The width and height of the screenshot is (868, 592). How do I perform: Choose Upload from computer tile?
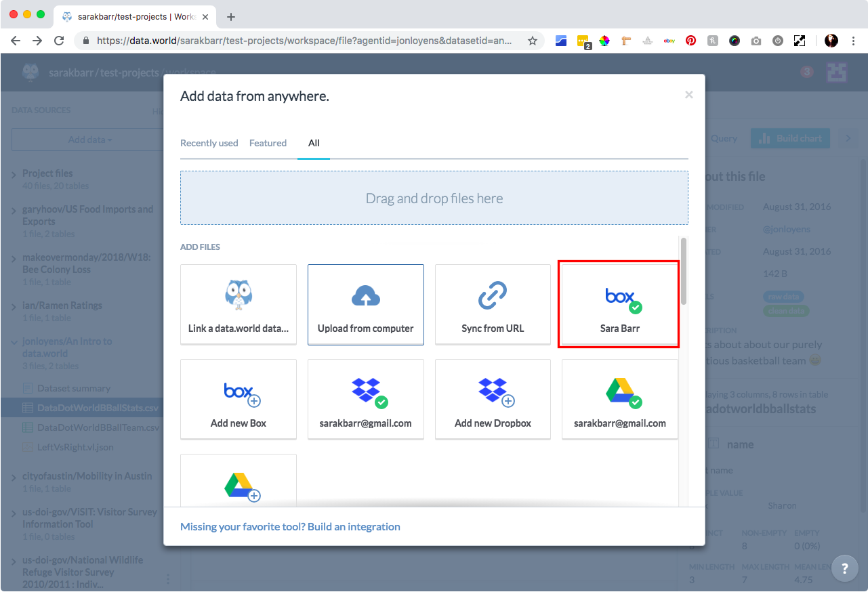[x=366, y=304]
